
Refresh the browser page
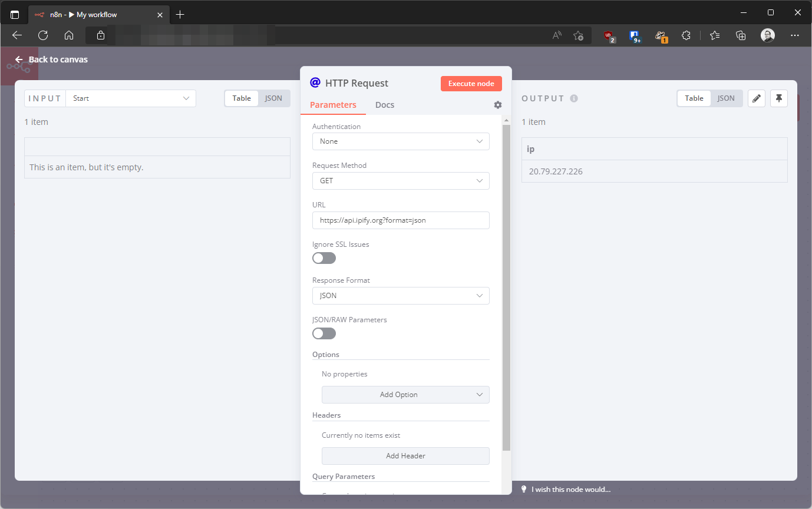(43, 35)
